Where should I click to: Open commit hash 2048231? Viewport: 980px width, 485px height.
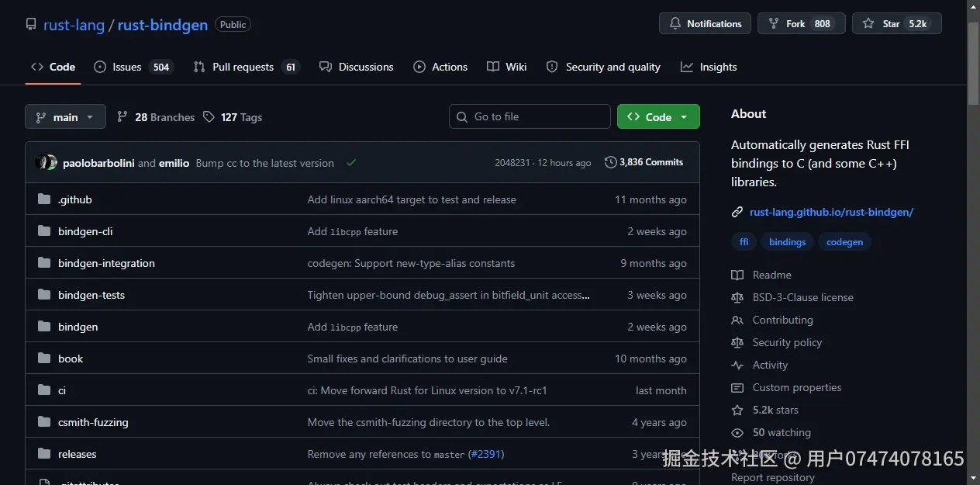(512, 163)
